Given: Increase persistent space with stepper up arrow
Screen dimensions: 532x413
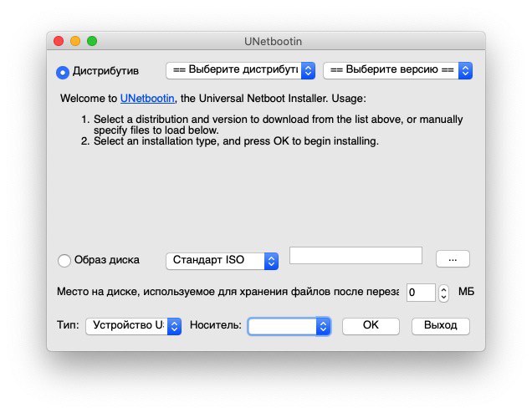Looking at the screenshot, I should [x=443, y=289].
